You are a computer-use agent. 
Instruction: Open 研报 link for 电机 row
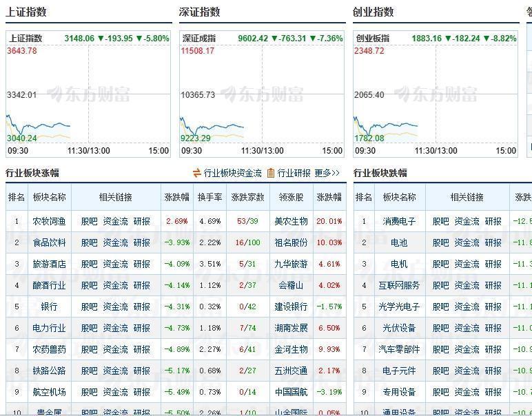point(493,264)
